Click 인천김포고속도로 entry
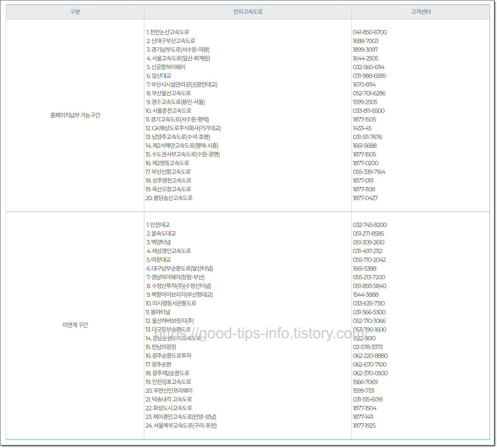 point(168,382)
